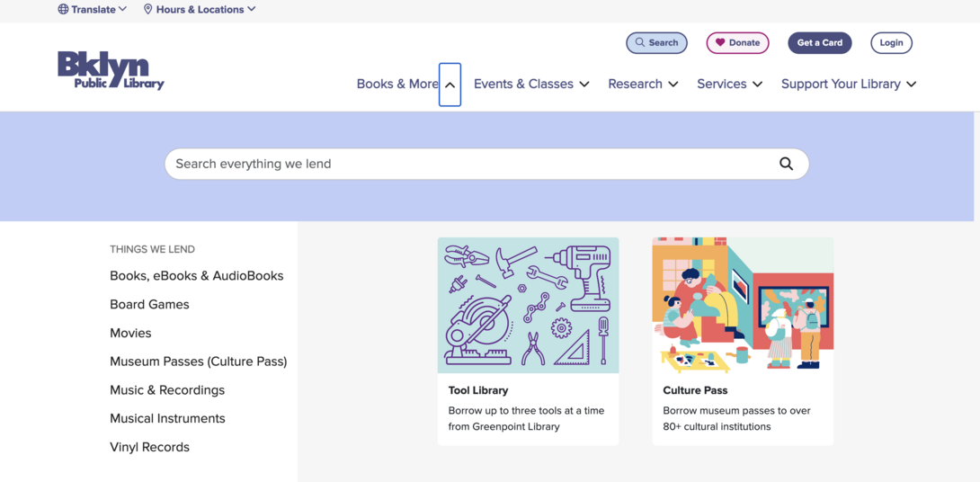Expand the Events & Classes chevron

tap(584, 85)
